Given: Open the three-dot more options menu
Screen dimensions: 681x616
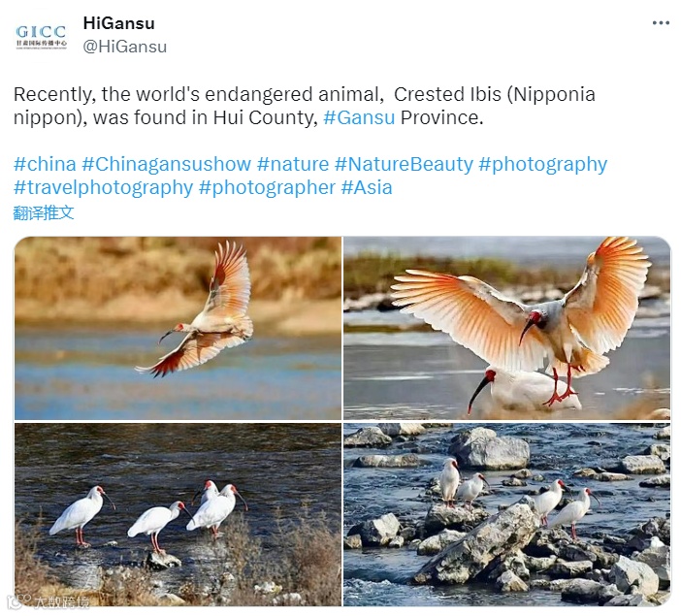Looking at the screenshot, I should coord(661,22).
